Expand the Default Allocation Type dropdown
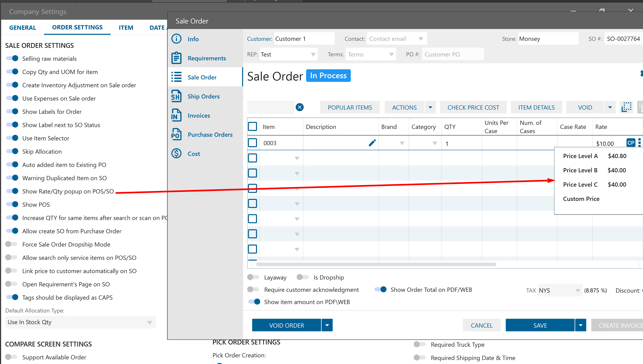The image size is (643, 364). [x=149, y=322]
